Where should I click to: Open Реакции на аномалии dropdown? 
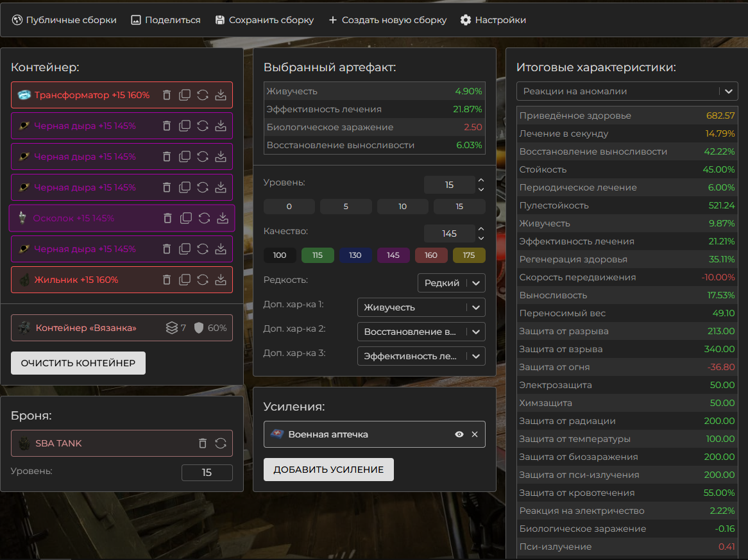(x=627, y=91)
